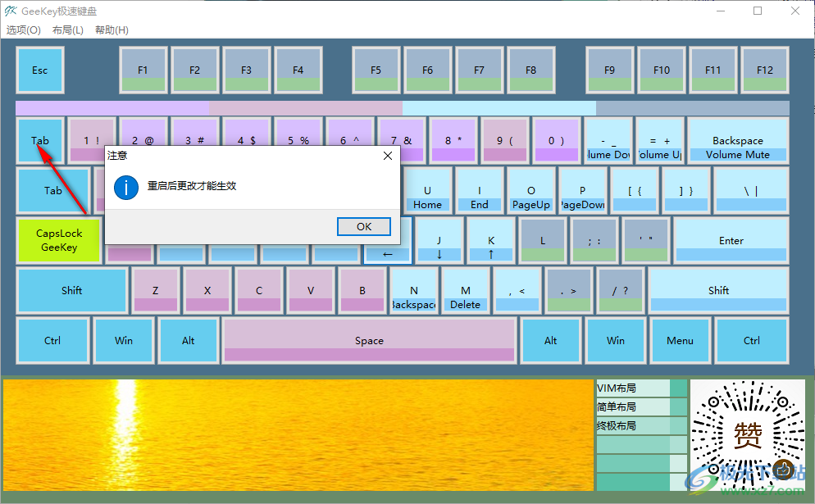Click the Enter key
815x504 pixels.
[731, 240]
